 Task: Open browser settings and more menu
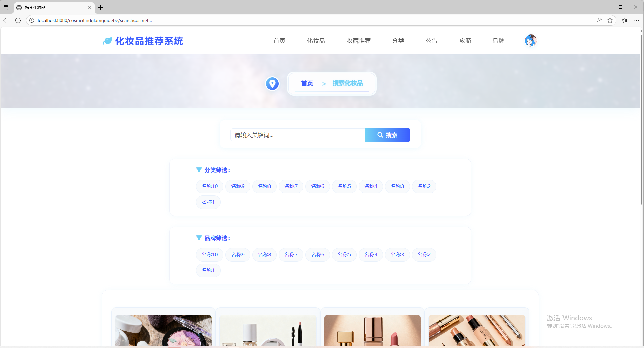tap(637, 20)
